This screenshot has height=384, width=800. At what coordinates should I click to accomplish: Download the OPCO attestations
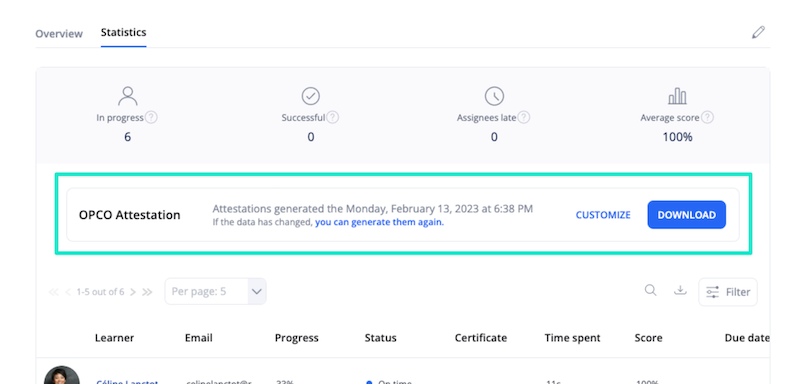(687, 215)
